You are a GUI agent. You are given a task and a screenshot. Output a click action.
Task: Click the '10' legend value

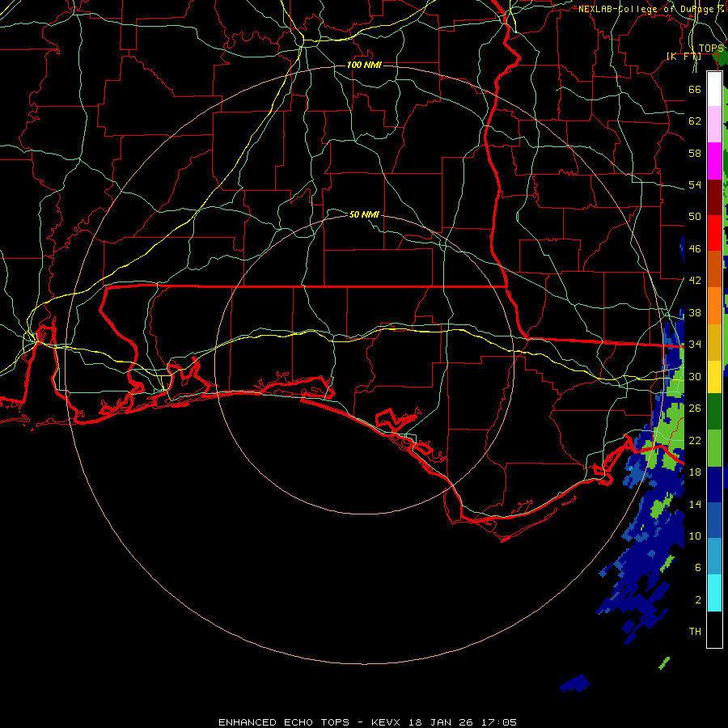tap(695, 535)
